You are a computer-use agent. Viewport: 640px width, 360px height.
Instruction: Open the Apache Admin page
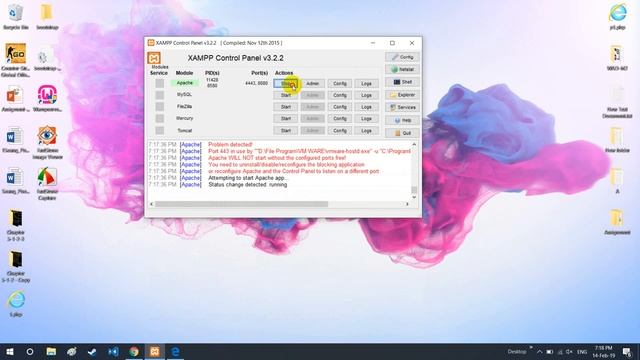[x=313, y=83]
